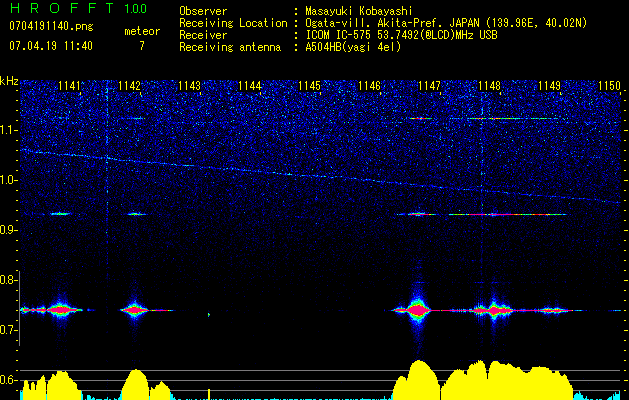
Task: Click the 1144 time marker
Action: click(x=249, y=87)
